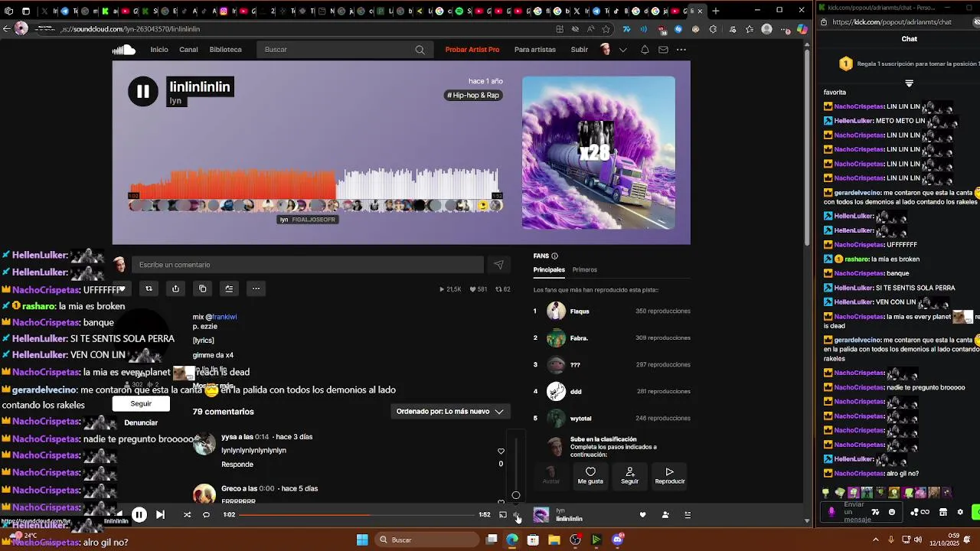Viewport: 980px width, 551px height.
Task: Repost the track linlinlinlin
Action: pyautogui.click(x=149, y=289)
